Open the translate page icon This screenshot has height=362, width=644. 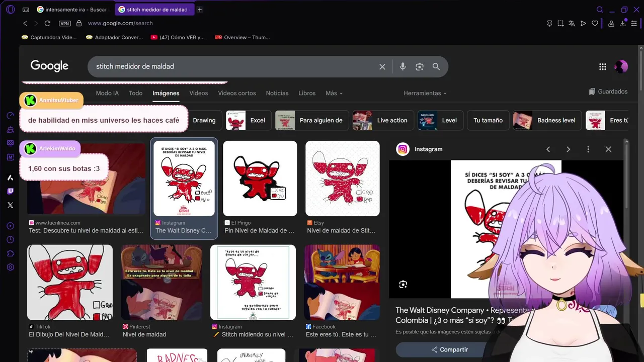point(572,24)
